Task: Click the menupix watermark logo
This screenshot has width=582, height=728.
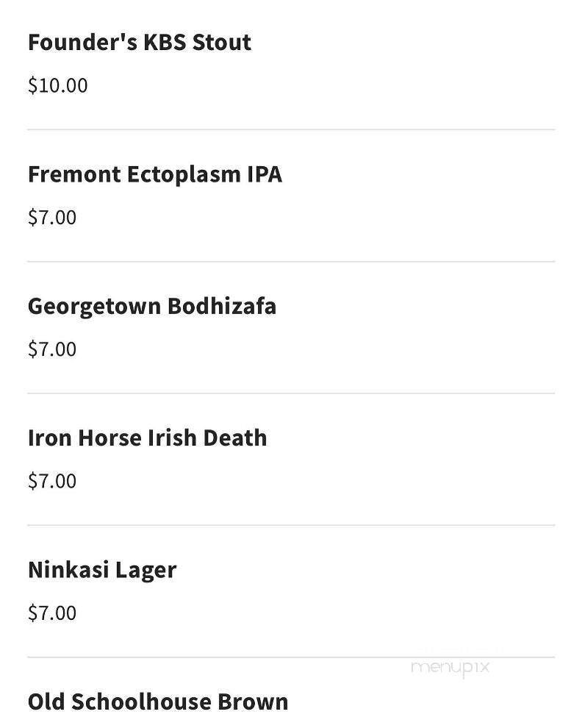Action: 450,668
